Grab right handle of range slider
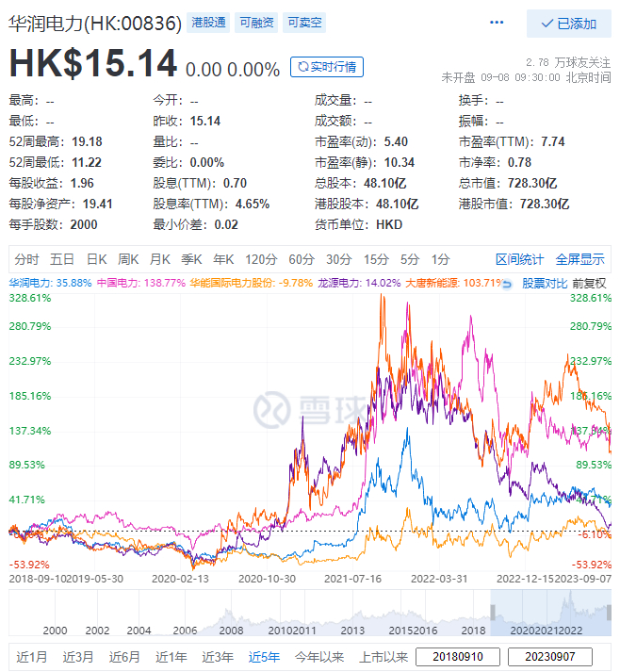 [x=609, y=613]
